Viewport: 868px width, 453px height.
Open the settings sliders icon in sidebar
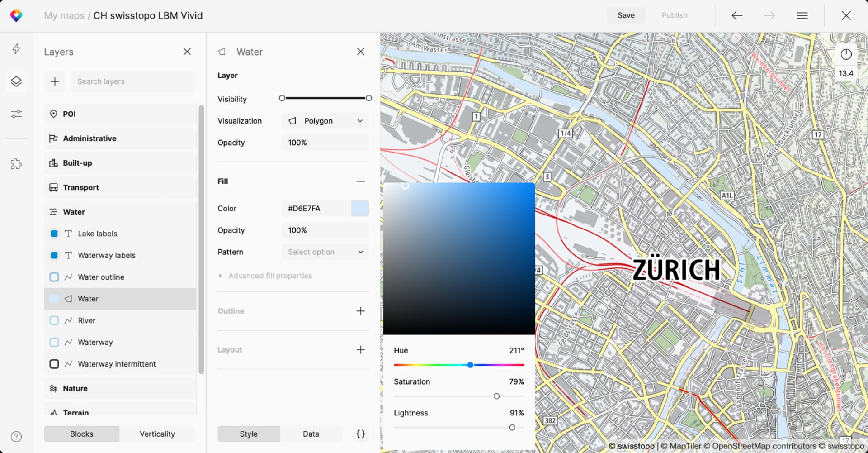pyautogui.click(x=16, y=114)
